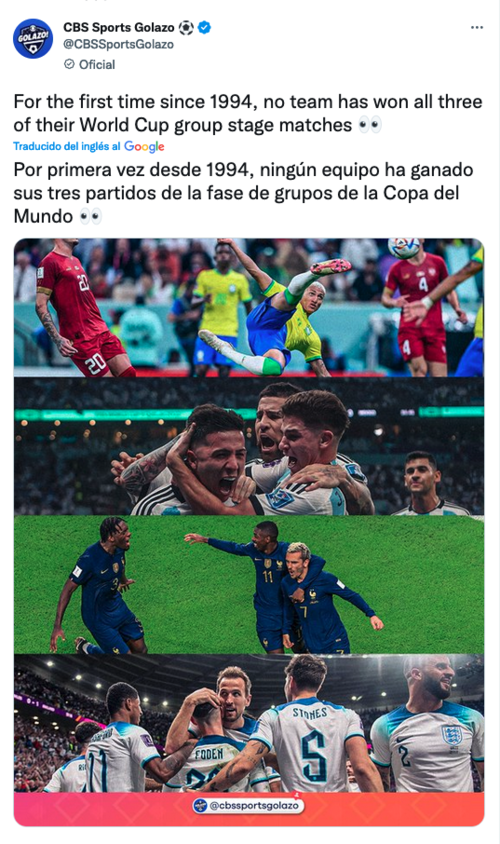Open the CBS Sports Golazo display name
The width and height of the screenshot is (500, 844).
[119, 27]
